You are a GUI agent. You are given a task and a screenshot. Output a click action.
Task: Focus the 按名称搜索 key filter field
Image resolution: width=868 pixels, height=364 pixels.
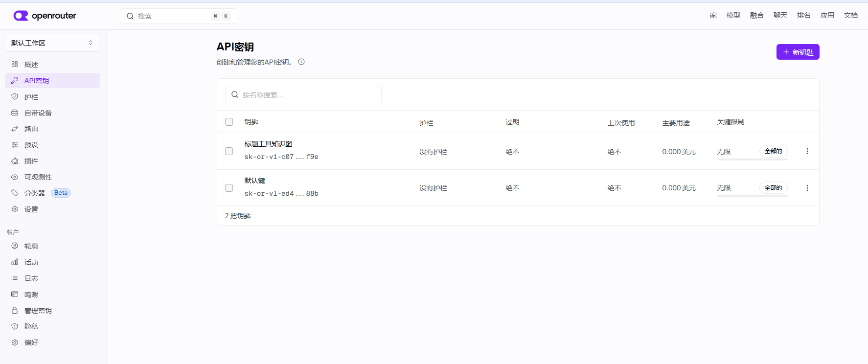pyautogui.click(x=303, y=94)
